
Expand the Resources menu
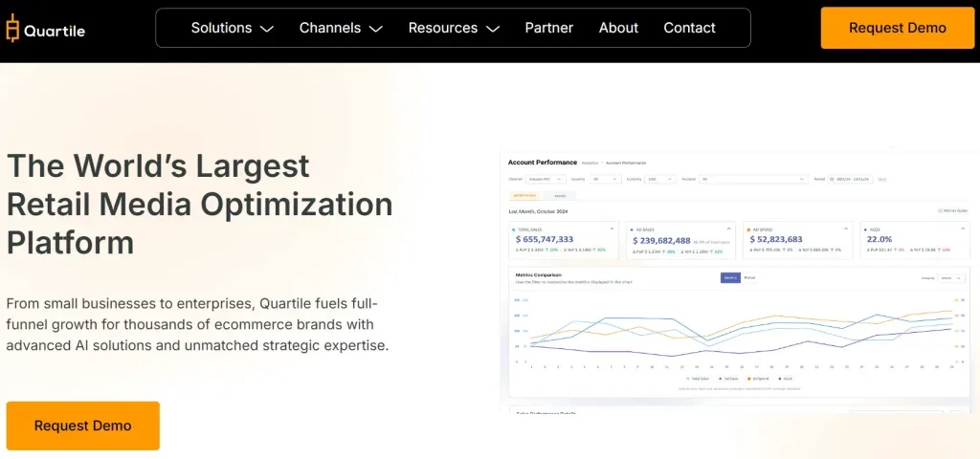click(x=454, y=28)
